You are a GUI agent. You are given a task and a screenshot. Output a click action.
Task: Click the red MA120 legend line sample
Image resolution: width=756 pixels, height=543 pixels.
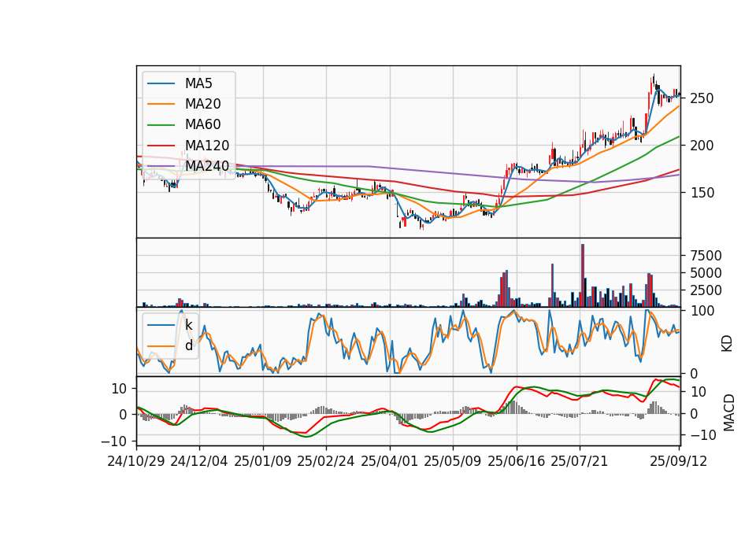(161, 146)
